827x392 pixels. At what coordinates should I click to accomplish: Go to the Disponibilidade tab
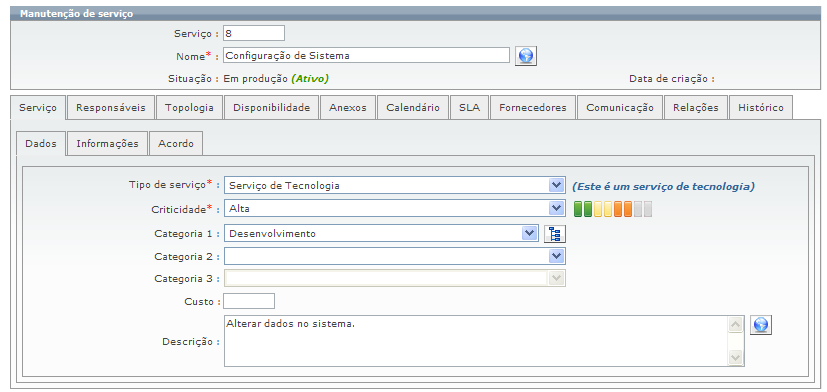click(272, 108)
